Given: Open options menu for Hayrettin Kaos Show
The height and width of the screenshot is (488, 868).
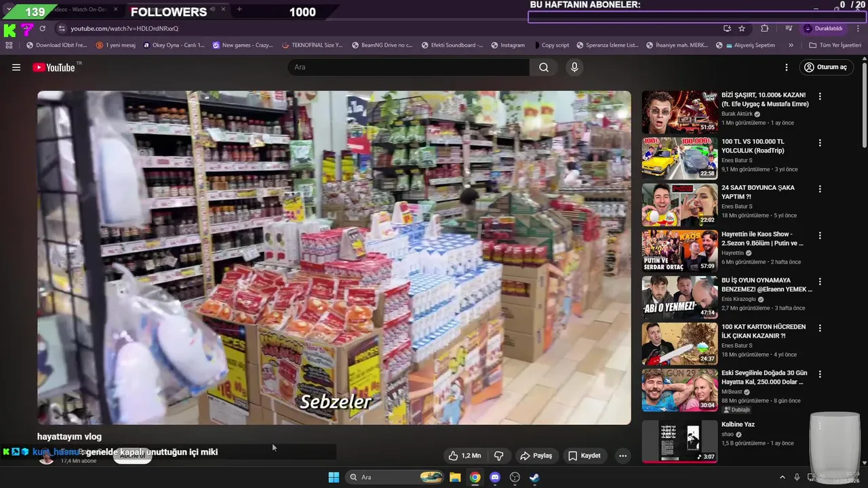Looking at the screenshot, I should [820, 235].
